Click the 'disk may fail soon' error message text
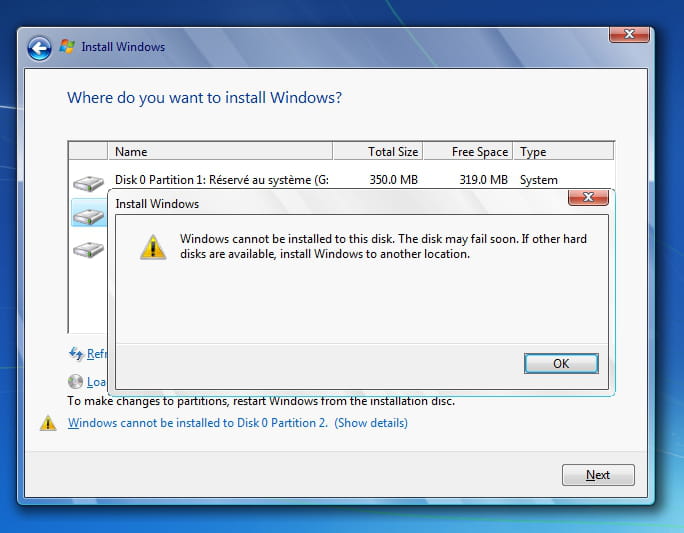Viewport: 684px width, 533px height. coord(383,246)
